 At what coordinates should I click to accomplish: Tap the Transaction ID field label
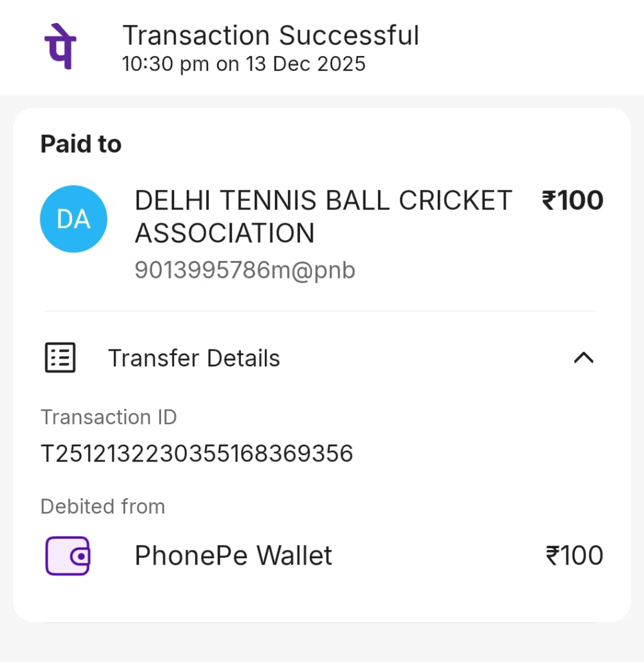[109, 417]
